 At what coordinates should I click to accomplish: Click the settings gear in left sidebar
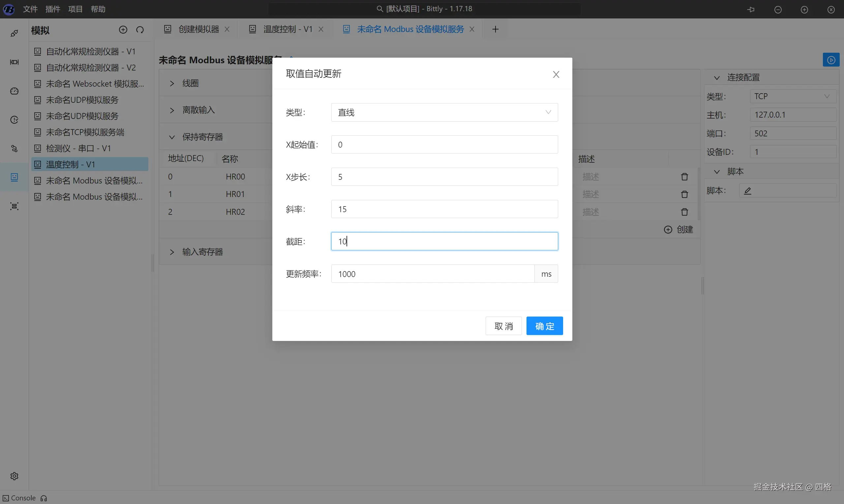[14, 476]
